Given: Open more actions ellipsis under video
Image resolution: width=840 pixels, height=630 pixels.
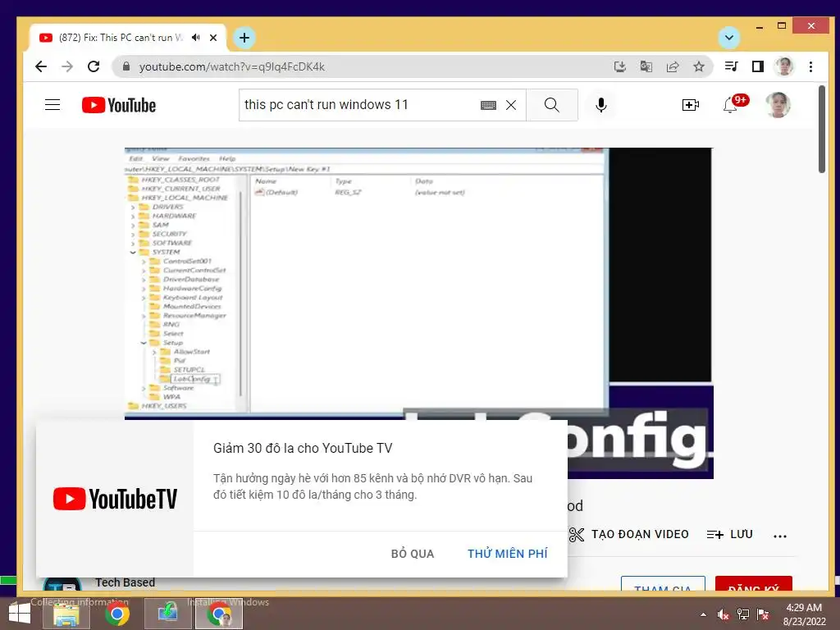Looking at the screenshot, I should coord(780,535).
